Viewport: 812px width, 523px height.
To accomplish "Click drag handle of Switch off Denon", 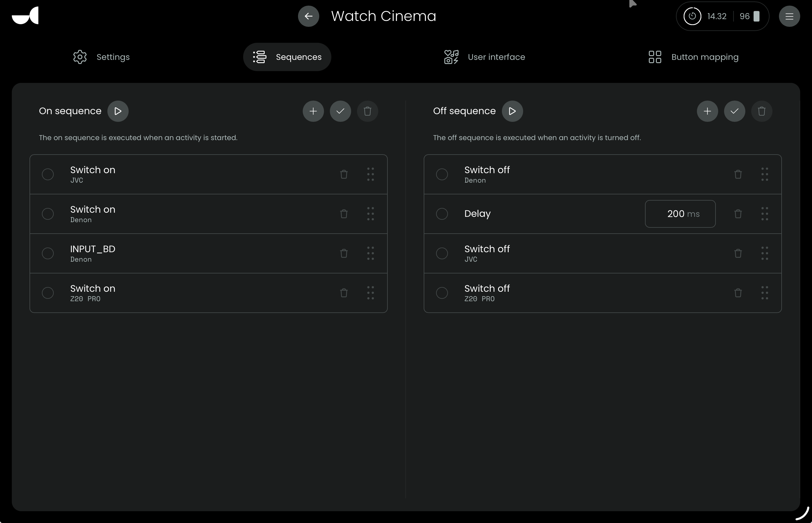I will [x=765, y=174].
